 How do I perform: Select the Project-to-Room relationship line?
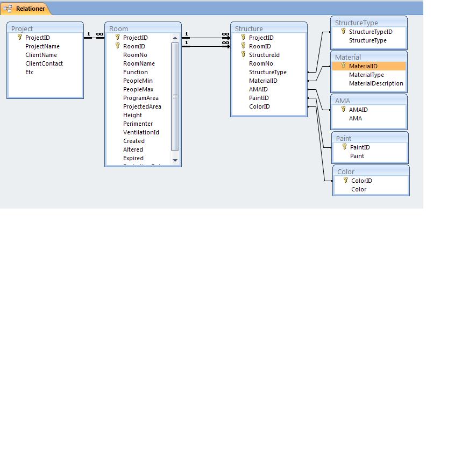pos(94,38)
